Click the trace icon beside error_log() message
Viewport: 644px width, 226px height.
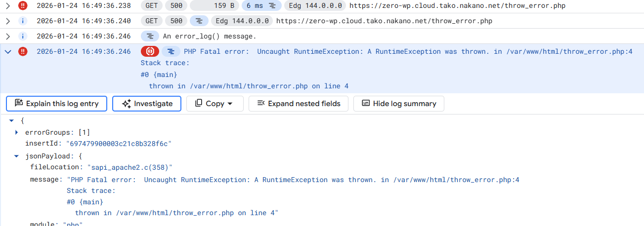pos(150,37)
